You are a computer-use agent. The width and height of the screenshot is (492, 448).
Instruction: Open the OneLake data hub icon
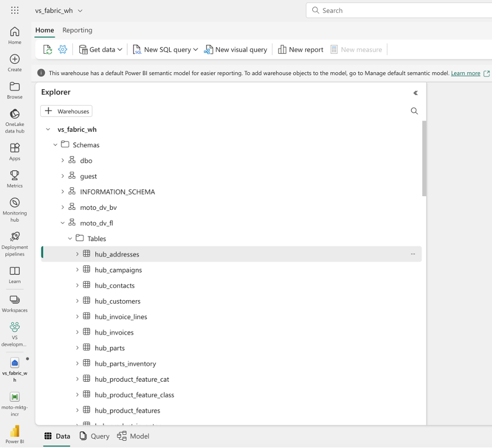pyautogui.click(x=15, y=114)
